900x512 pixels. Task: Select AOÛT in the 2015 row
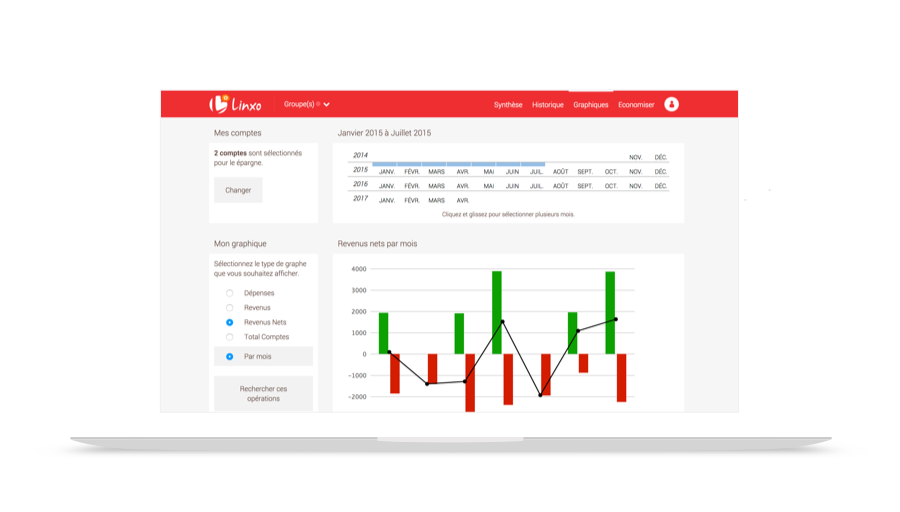(560, 172)
